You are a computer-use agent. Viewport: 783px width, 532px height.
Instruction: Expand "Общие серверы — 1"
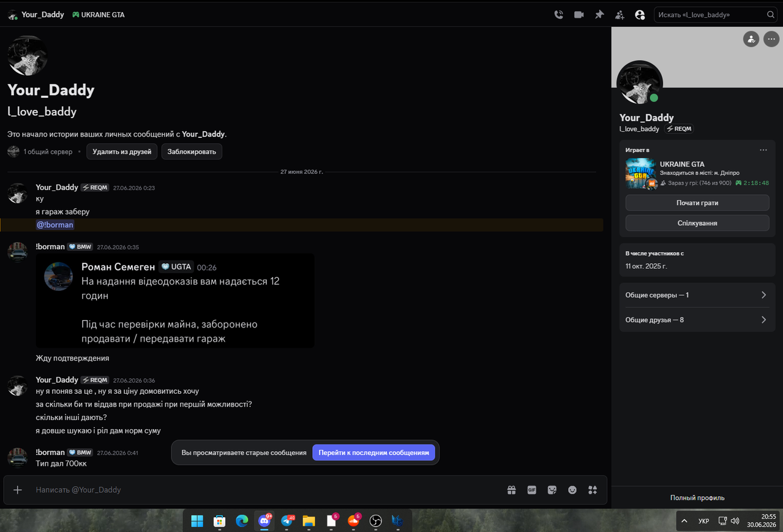(x=697, y=295)
